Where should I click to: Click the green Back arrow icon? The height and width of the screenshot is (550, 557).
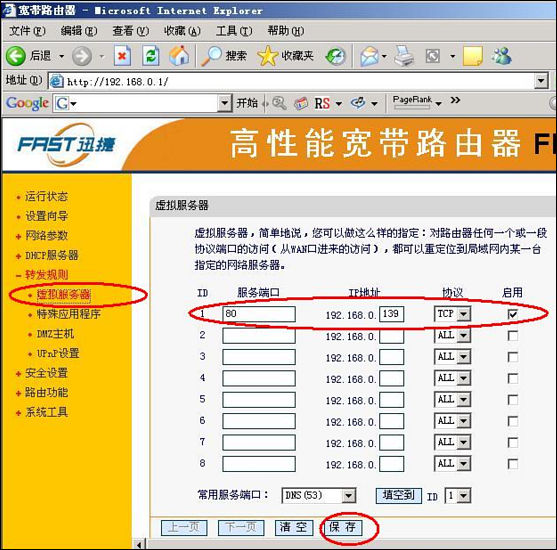16,56
